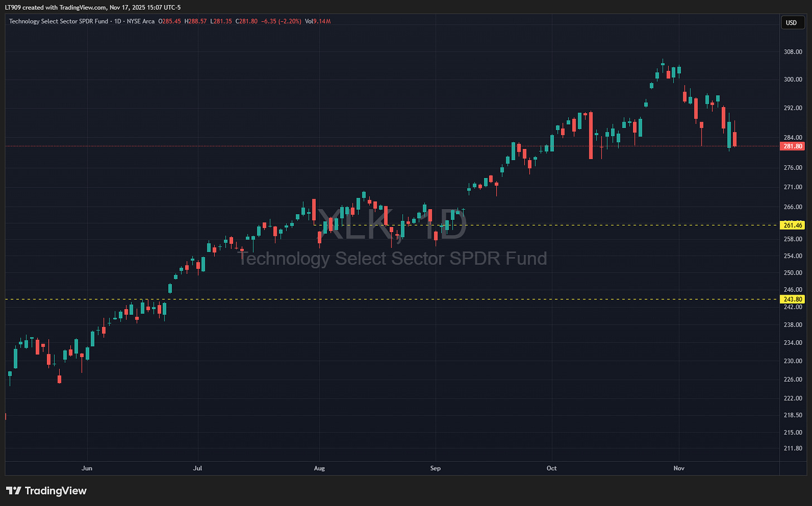Viewport: 812px width, 506px height.
Task: Click the Jul label on time axis
Action: 197,468
